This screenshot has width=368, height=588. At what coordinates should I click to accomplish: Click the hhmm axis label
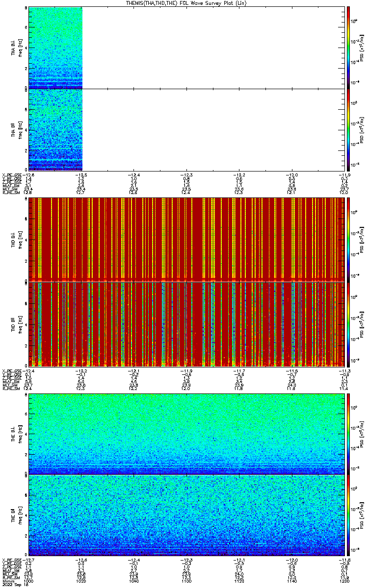[7, 581]
